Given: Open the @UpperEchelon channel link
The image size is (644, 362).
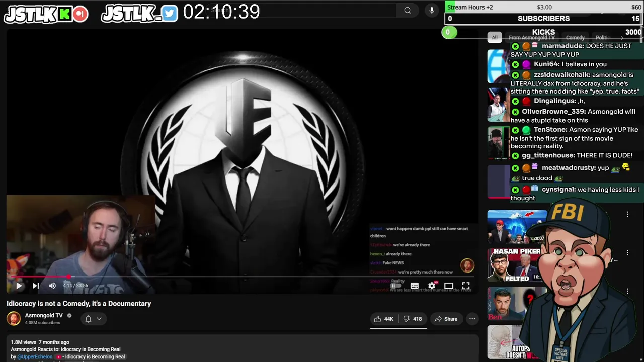Looking at the screenshot, I should pos(35,357).
